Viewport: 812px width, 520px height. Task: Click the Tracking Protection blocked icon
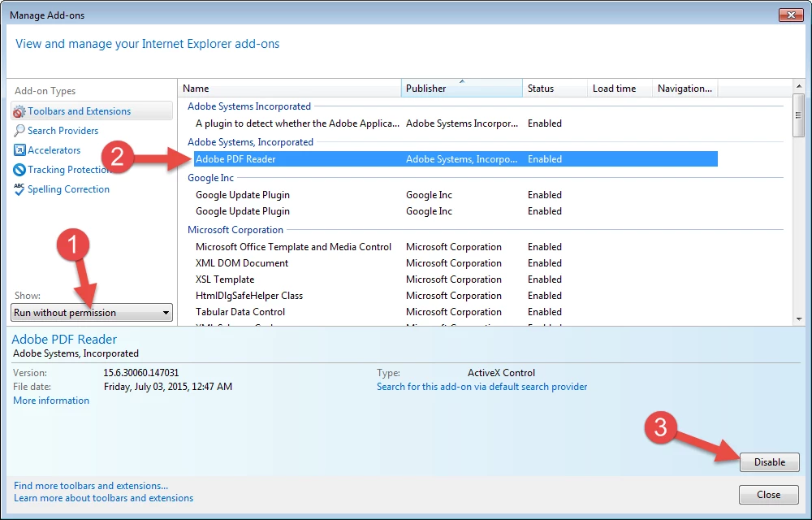coord(19,170)
